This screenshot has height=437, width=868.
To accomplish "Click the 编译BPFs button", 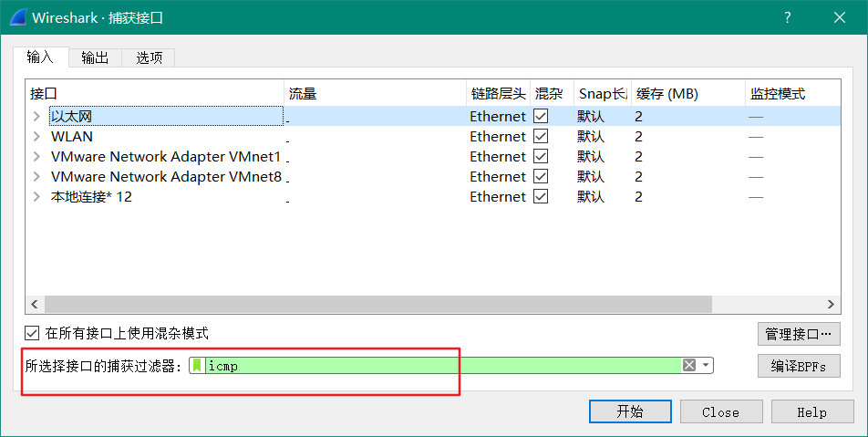I will click(799, 366).
